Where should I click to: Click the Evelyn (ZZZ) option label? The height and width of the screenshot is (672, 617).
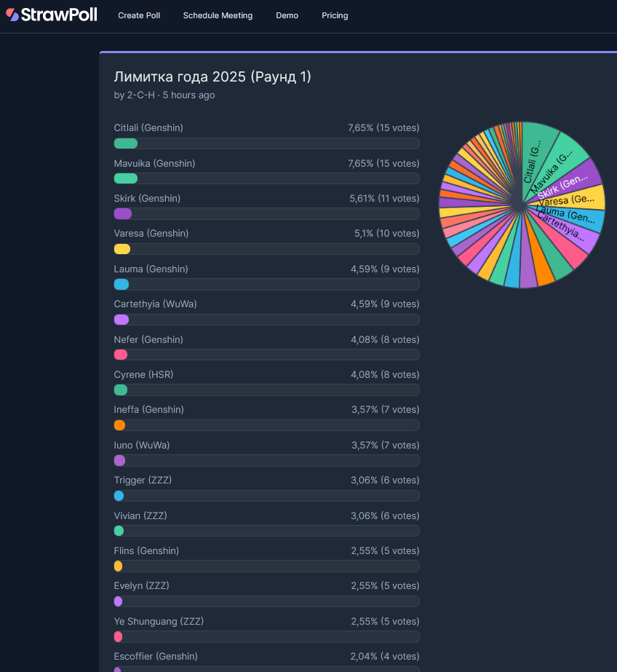[x=141, y=586]
